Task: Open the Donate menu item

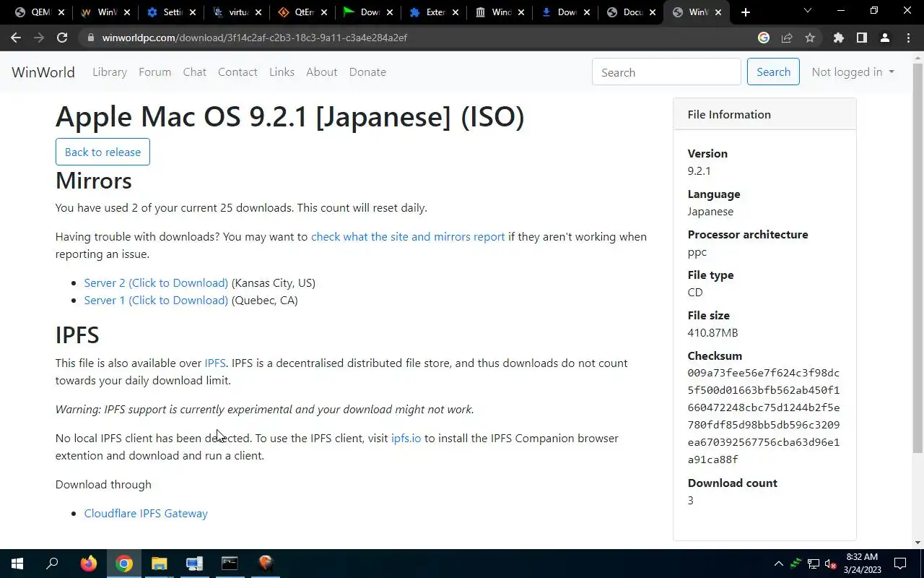Action: 367,72
